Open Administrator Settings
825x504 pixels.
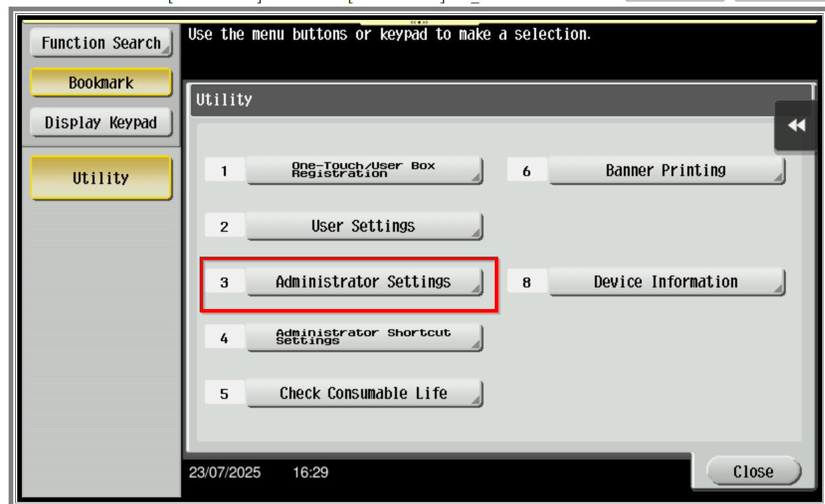point(364,282)
